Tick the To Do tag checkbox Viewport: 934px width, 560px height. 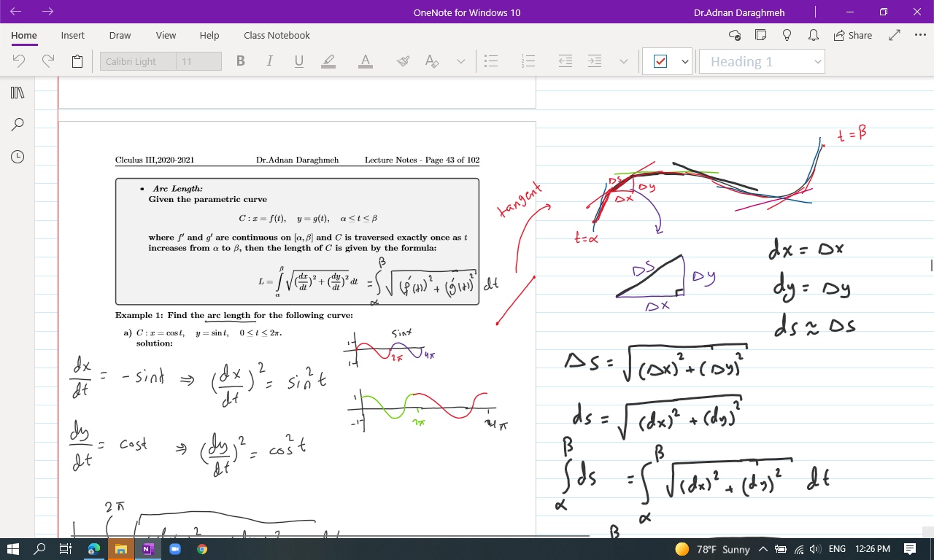tap(660, 62)
